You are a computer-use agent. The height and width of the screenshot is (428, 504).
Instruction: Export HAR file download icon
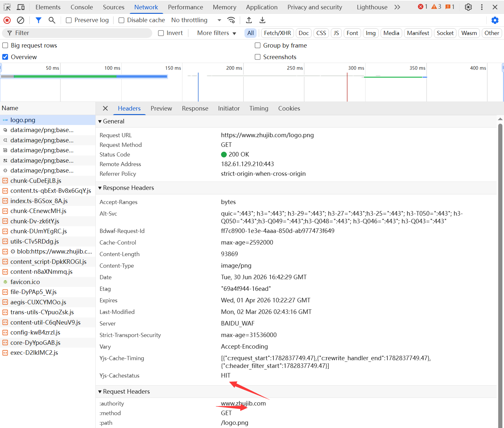(262, 20)
